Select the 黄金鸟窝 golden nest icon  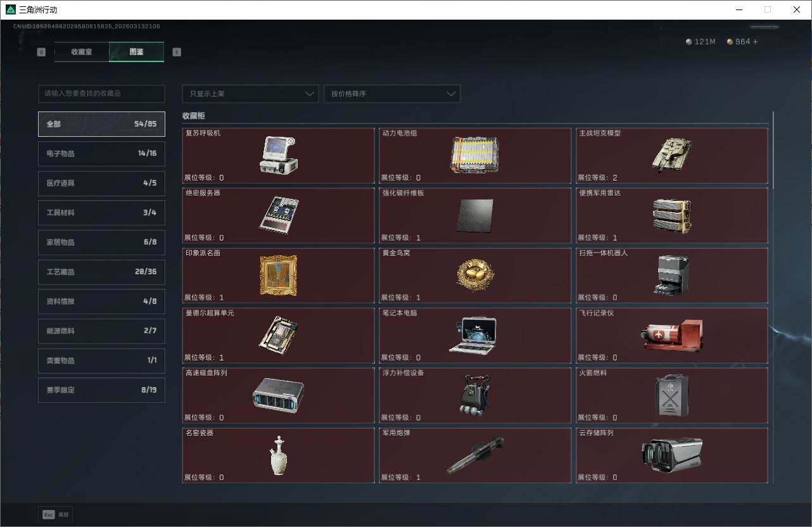tap(474, 274)
